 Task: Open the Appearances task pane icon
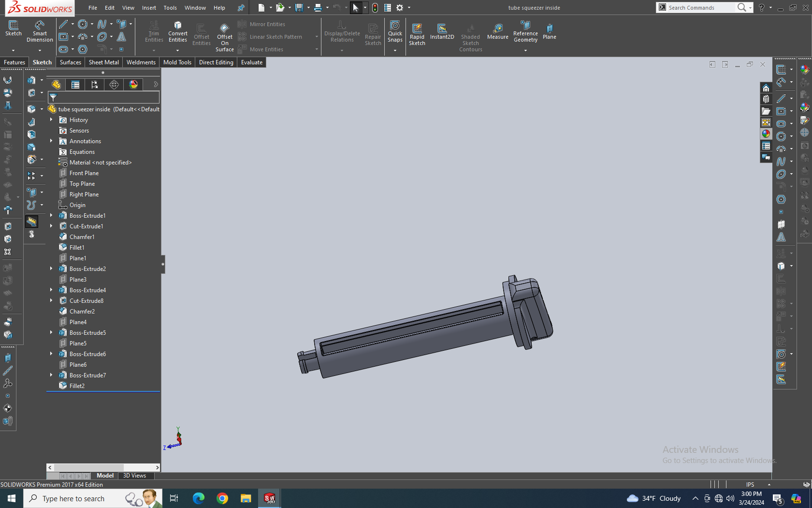[x=766, y=134]
